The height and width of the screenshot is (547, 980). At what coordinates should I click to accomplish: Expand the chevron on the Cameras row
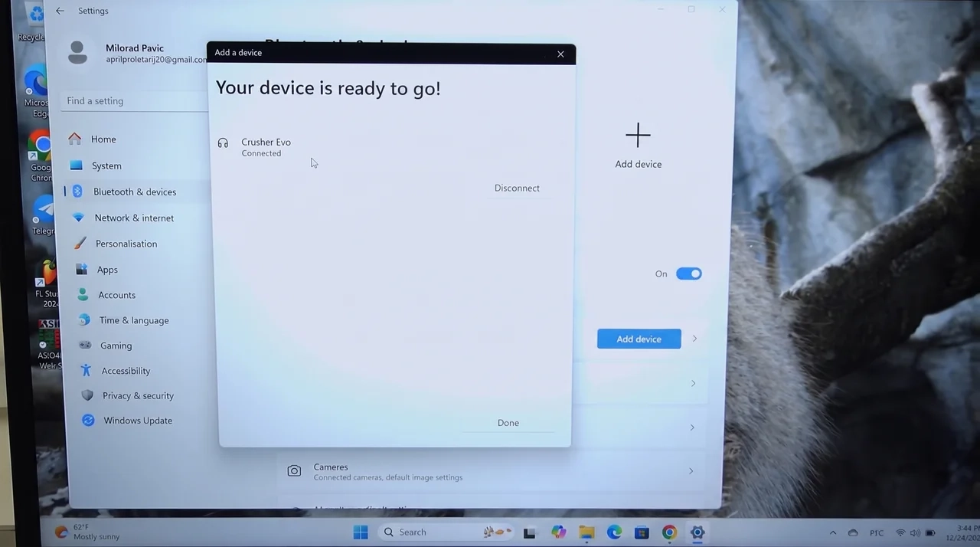click(x=691, y=471)
